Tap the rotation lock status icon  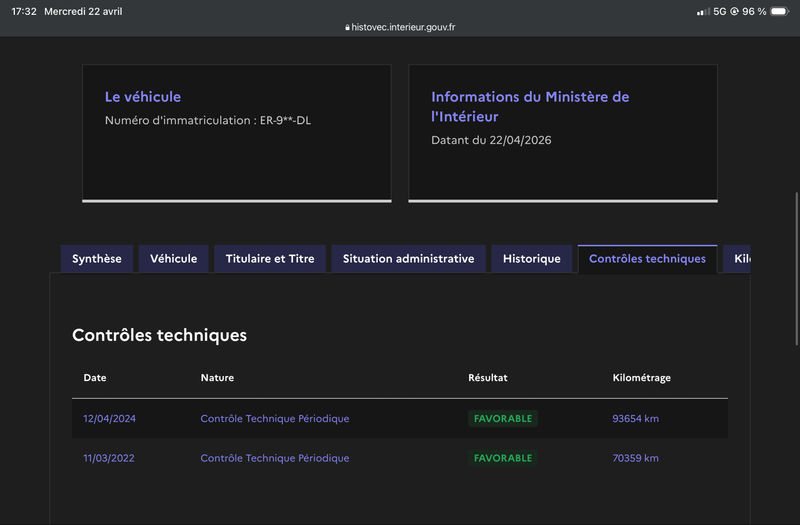[734, 11]
